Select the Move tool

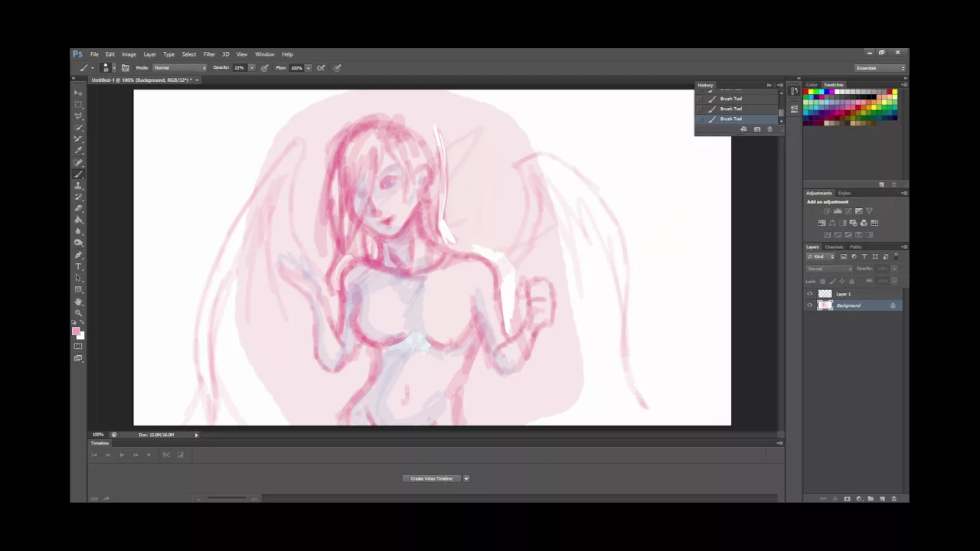click(78, 93)
